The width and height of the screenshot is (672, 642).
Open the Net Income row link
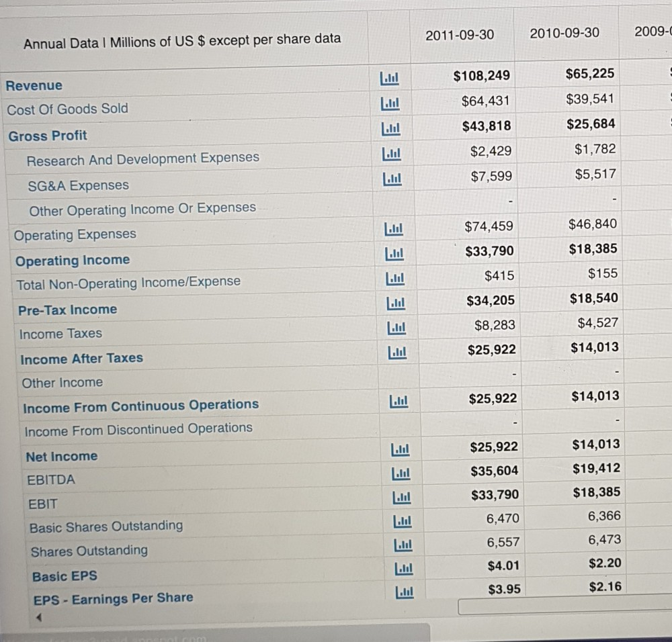pos(62,457)
